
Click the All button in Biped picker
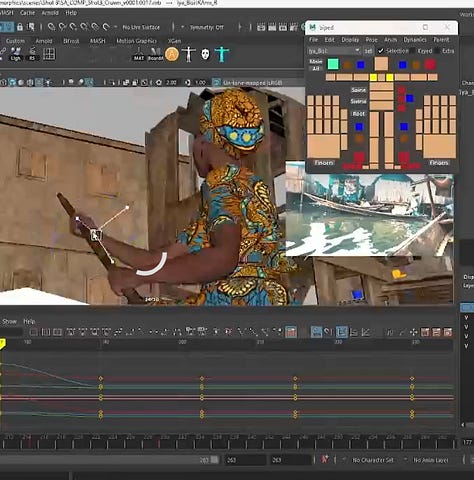click(316, 69)
